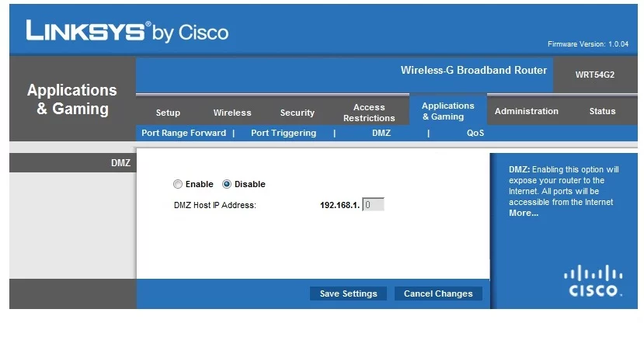Viewport: 644px width, 337px height.
Task: Open the Applications & Gaming tab
Action: (448, 111)
